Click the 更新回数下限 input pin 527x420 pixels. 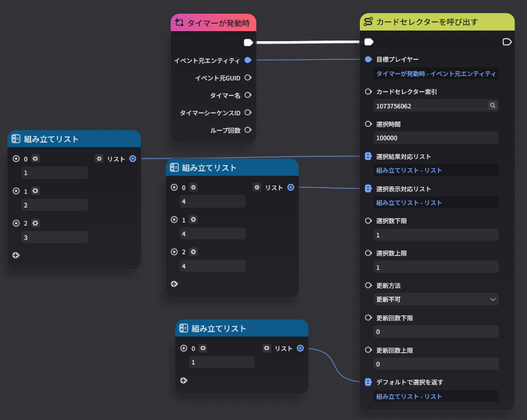[369, 318]
